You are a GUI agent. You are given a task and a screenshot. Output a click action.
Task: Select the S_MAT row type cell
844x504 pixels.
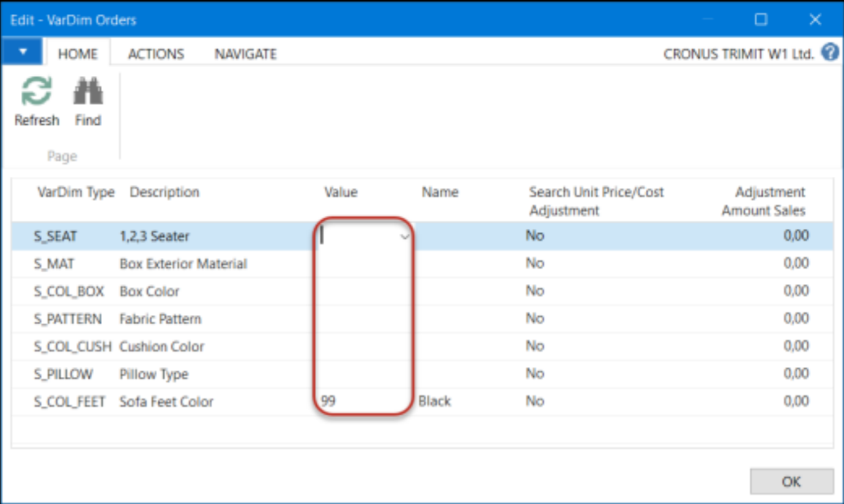tap(54, 264)
